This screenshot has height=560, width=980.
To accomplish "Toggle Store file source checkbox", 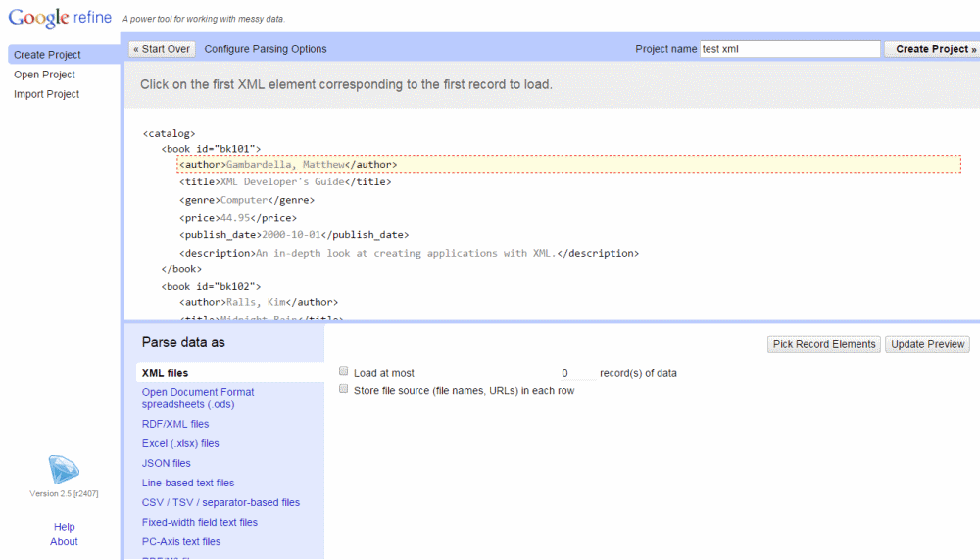I will pos(343,389).
